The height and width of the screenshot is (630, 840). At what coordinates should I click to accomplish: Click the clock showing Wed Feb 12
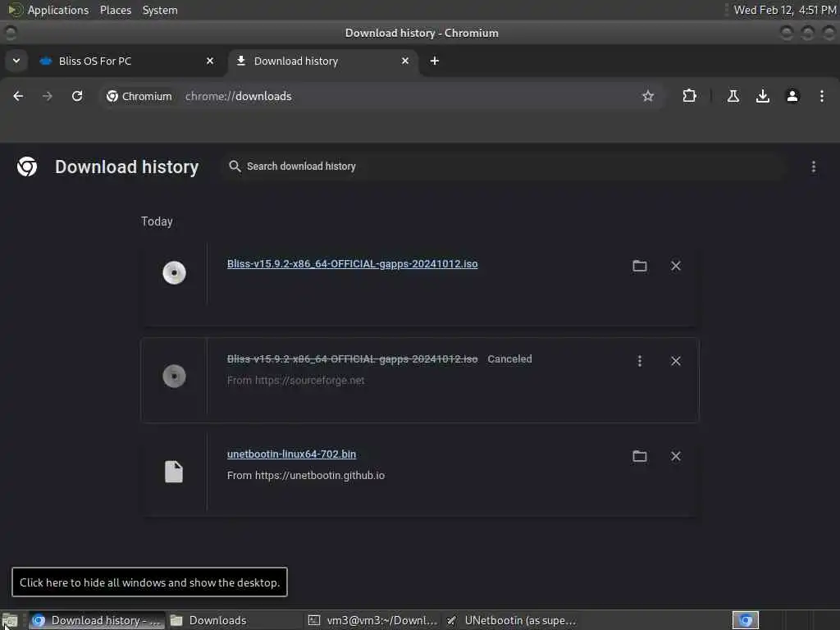[784, 10]
